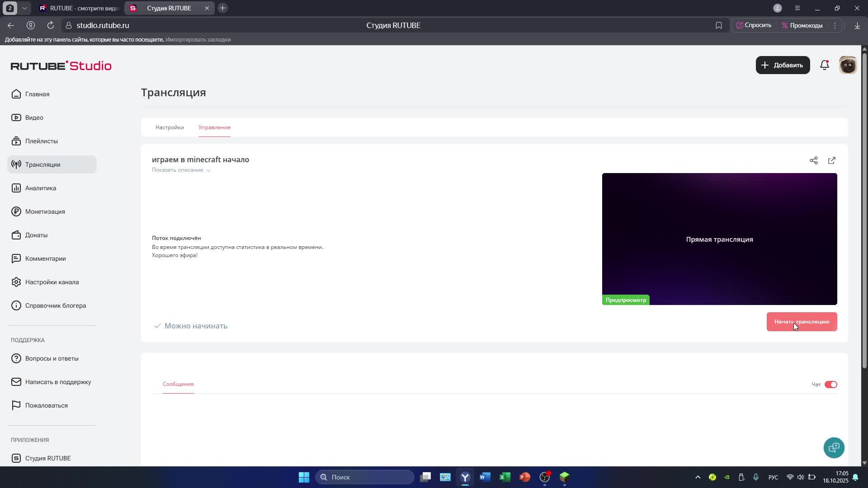Click the Windows taskbar search field

coord(364,477)
